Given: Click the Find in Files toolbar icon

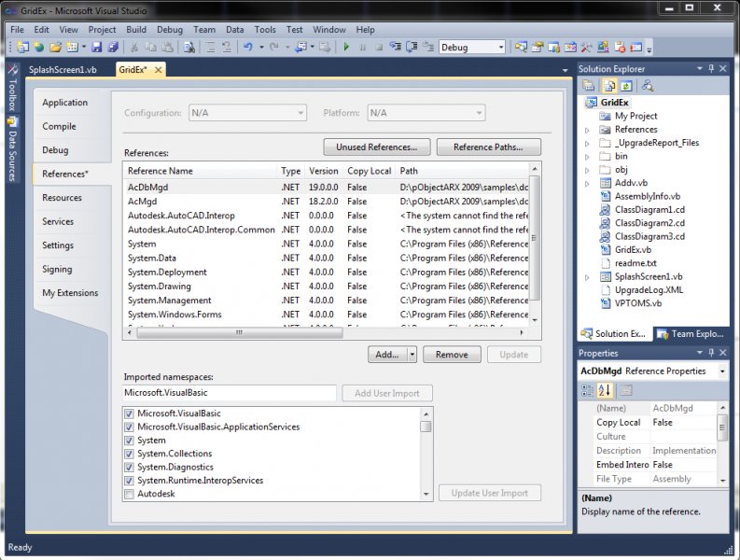Looking at the screenshot, I should (189, 48).
